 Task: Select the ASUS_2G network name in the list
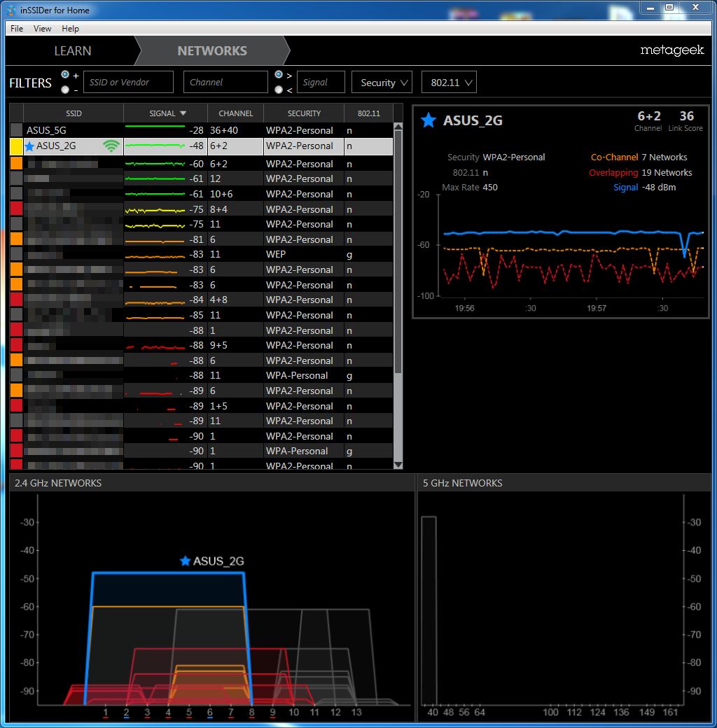[x=56, y=146]
